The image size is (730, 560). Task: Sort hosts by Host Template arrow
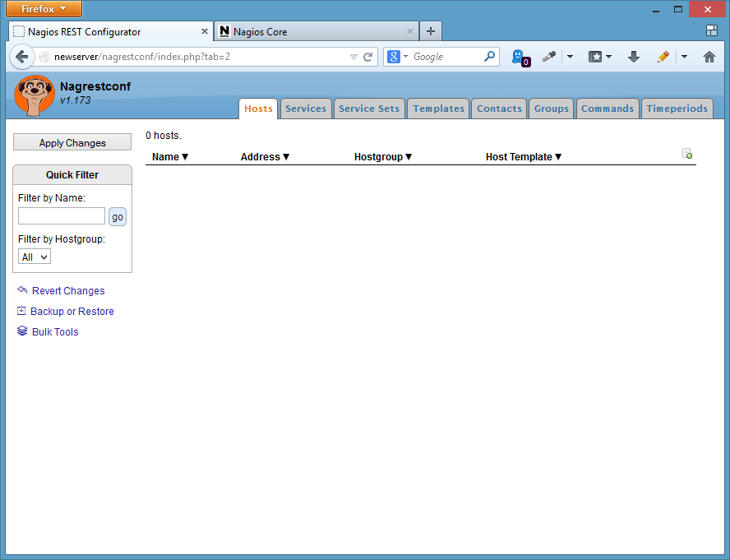coord(558,157)
